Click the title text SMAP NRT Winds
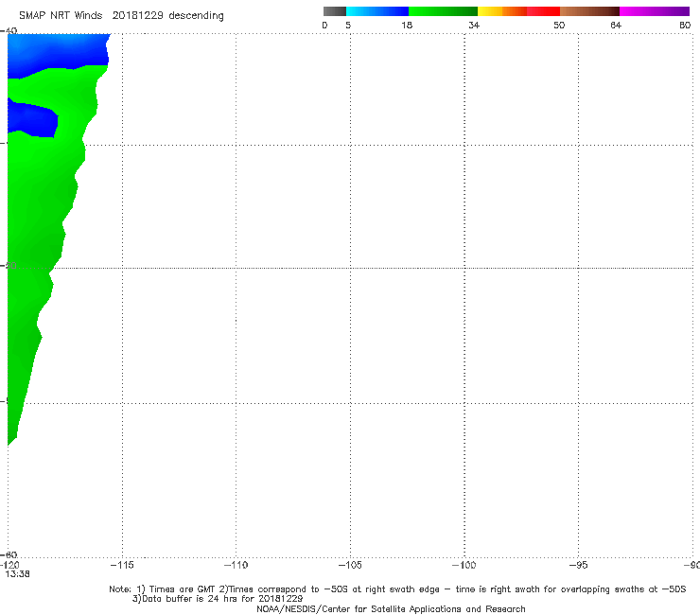 click(61, 15)
